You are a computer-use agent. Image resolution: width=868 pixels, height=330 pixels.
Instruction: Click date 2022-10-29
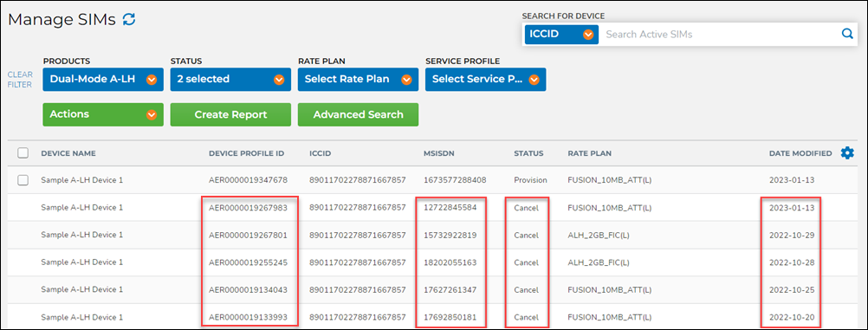tap(792, 235)
